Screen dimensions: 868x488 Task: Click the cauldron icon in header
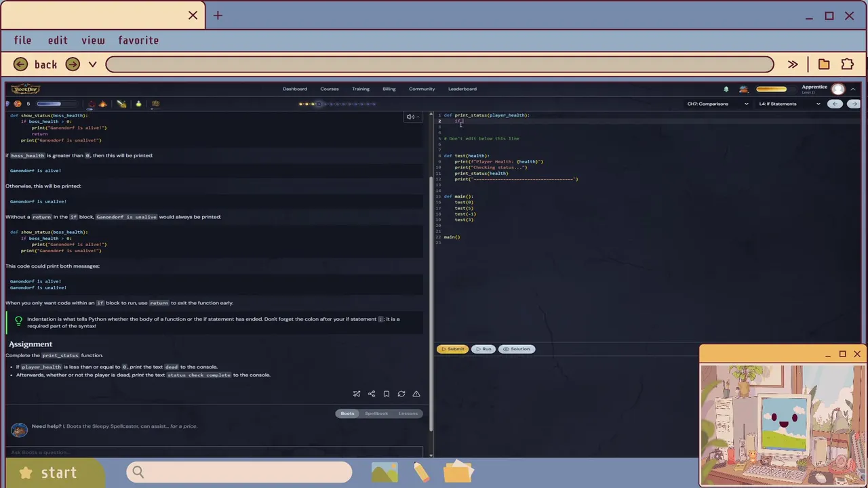(744, 89)
